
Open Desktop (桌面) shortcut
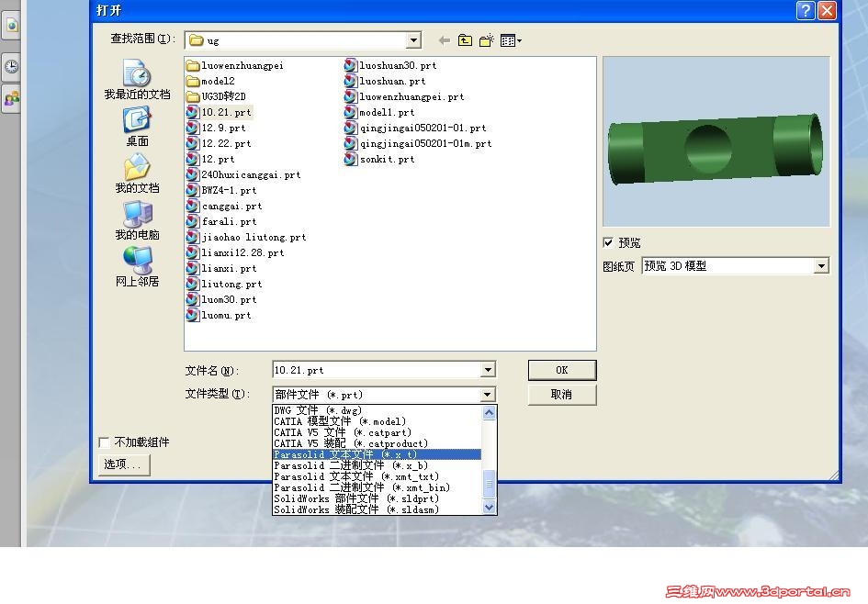coord(137,128)
